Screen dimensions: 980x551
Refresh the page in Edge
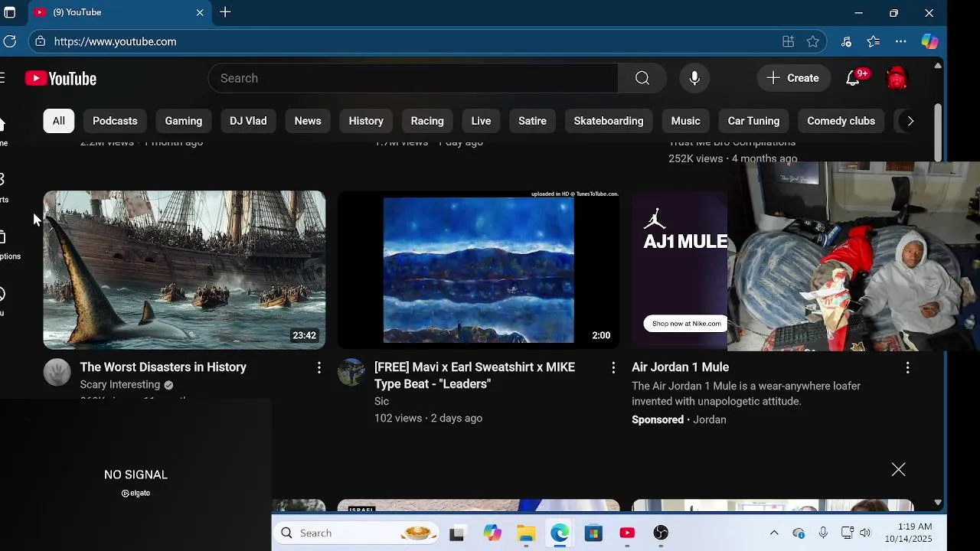coord(9,41)
